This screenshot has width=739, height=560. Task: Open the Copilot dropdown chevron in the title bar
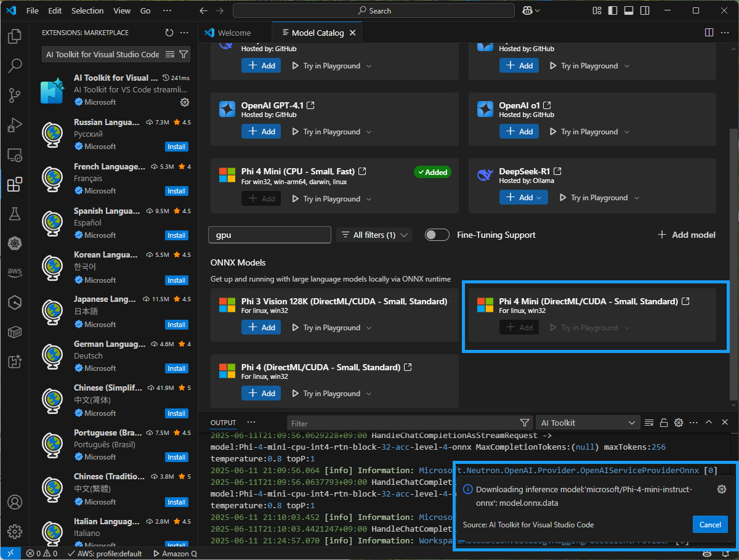[538, 11]
